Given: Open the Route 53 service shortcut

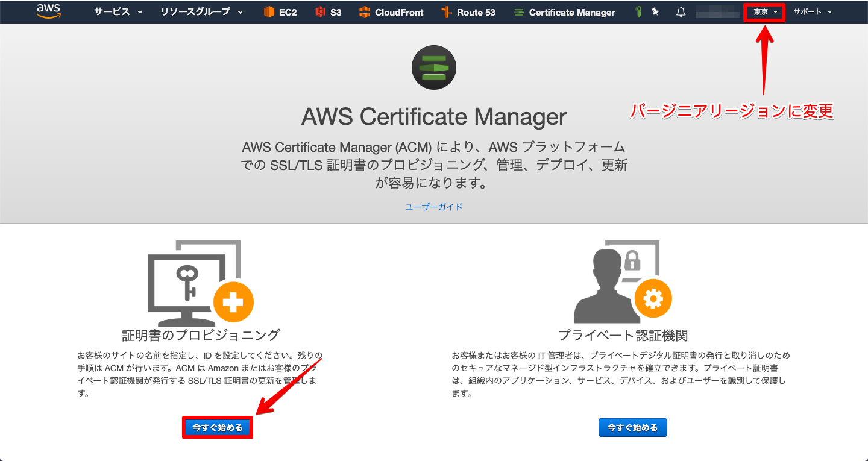Looking at the screenshot, I should (469, 11).
